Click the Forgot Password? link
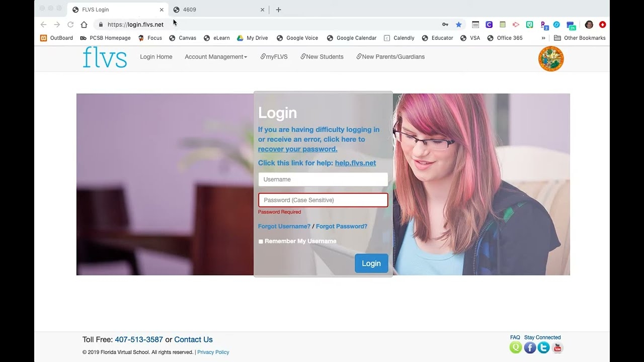Image resolution: width=644 pixels, height=362 pixels. [x=341, y=226]
